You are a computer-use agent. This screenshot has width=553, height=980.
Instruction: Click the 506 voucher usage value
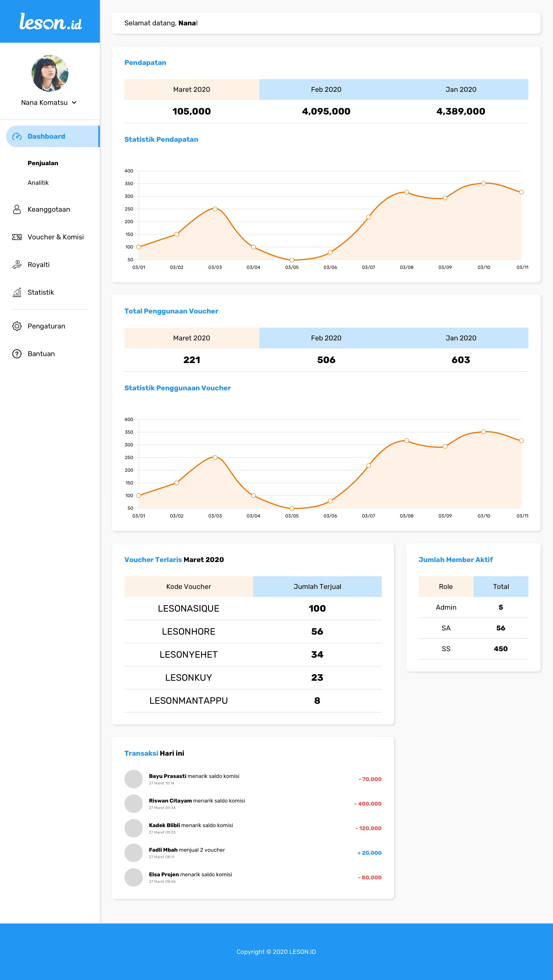[326, 360]
